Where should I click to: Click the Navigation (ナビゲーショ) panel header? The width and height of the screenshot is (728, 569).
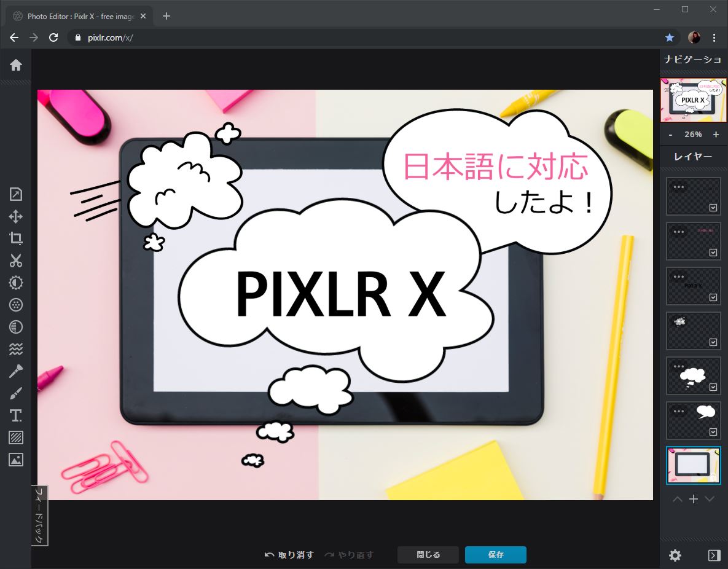click(692, 59)
